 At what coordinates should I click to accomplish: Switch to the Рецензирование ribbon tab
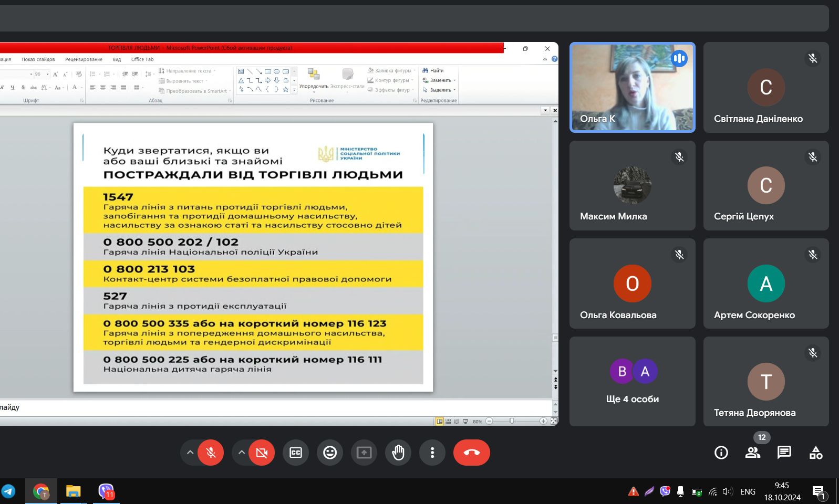click(x=84, y=59)
